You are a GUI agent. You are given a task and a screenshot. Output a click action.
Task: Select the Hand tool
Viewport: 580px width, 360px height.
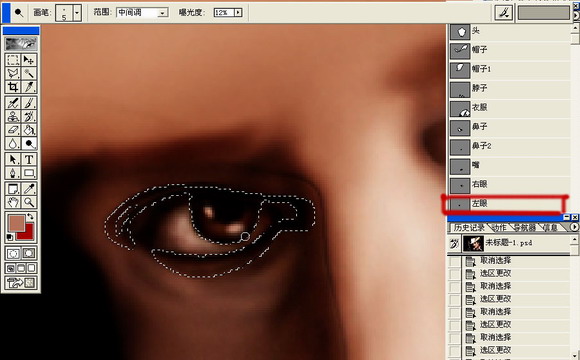click(x=13, y=202)
